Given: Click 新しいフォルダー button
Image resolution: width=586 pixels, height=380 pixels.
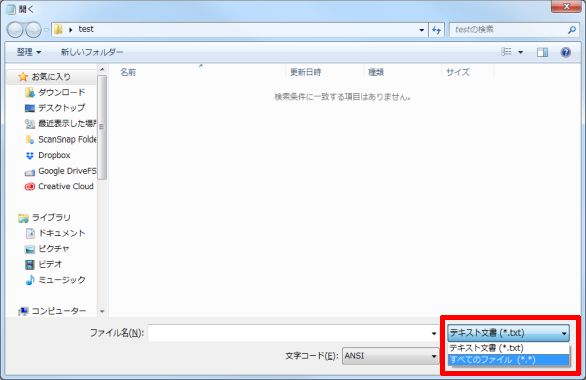Looking at the screenshot, I should [92, 52].
